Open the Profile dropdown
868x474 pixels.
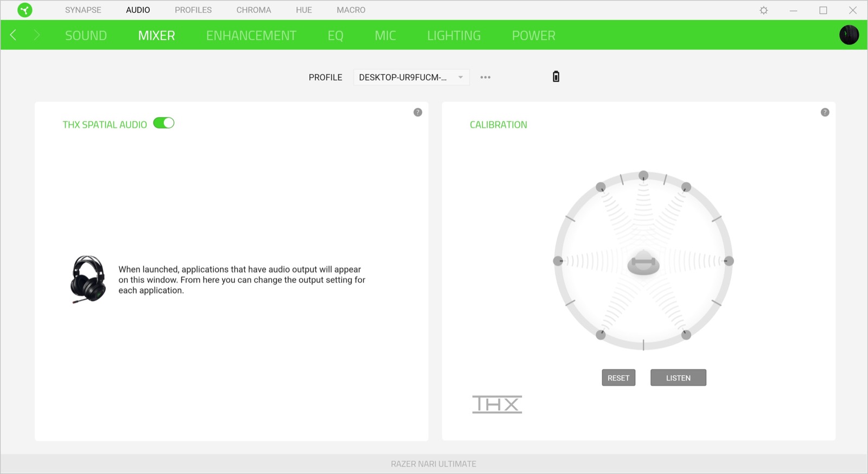tap(411, 77)
